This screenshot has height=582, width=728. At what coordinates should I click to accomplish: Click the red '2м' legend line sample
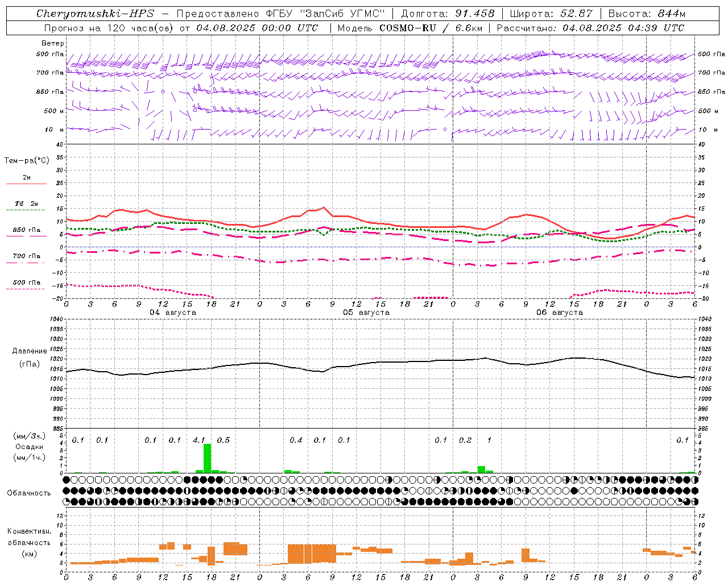click(26, 184)
